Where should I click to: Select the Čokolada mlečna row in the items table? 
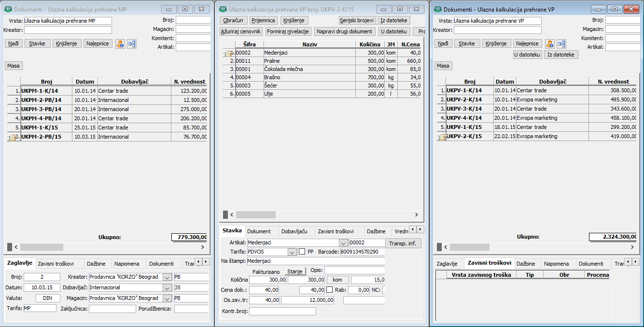[x=322, y=70]
